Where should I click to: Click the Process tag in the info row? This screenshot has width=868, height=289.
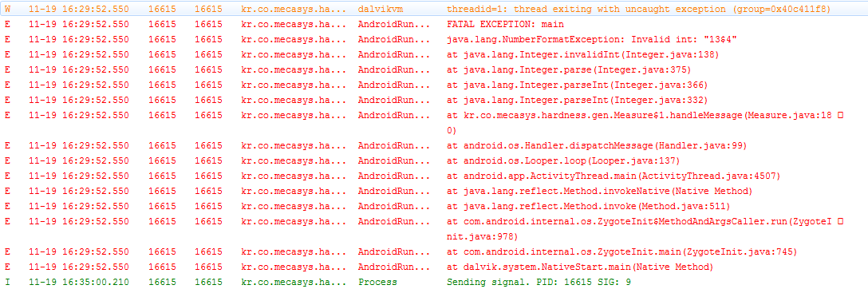377,282
